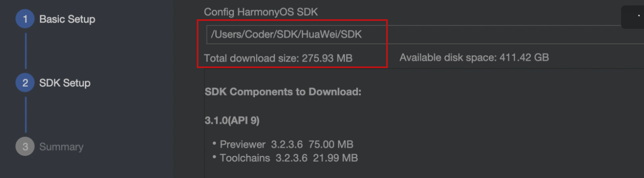Click the grayed step 3 circle icon
This screenshot has width=644, height=178.
(x=25, y=147)
